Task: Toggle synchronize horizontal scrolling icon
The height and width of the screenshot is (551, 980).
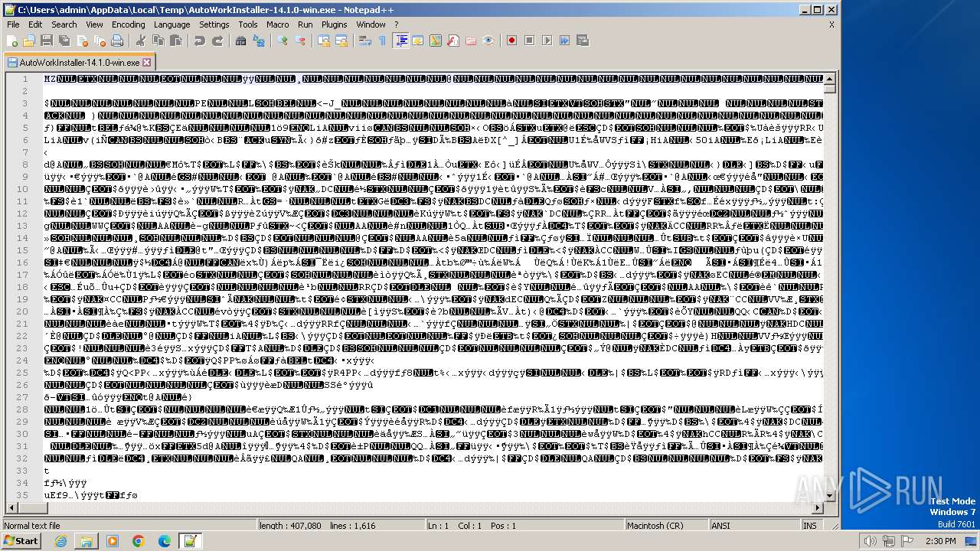Action: (343, 41)
